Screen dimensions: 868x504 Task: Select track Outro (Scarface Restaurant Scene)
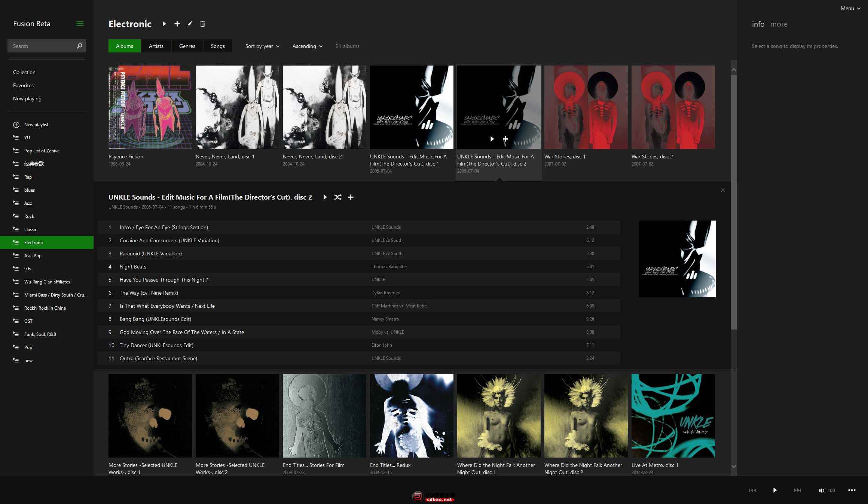coord(359,358)
